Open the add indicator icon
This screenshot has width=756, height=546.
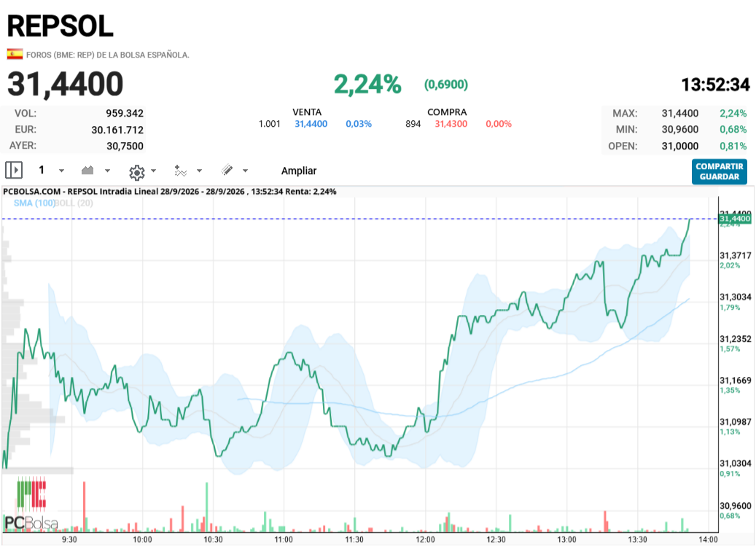[180, 171]
